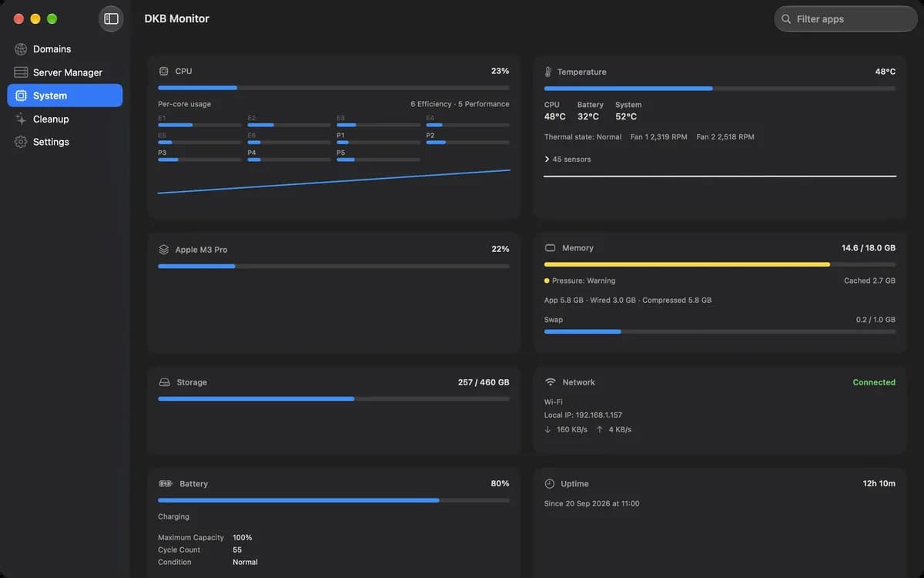Viewport: 924px width, 578px height.
Task: Click the search magnifier icon
Action: coord(786,19)
